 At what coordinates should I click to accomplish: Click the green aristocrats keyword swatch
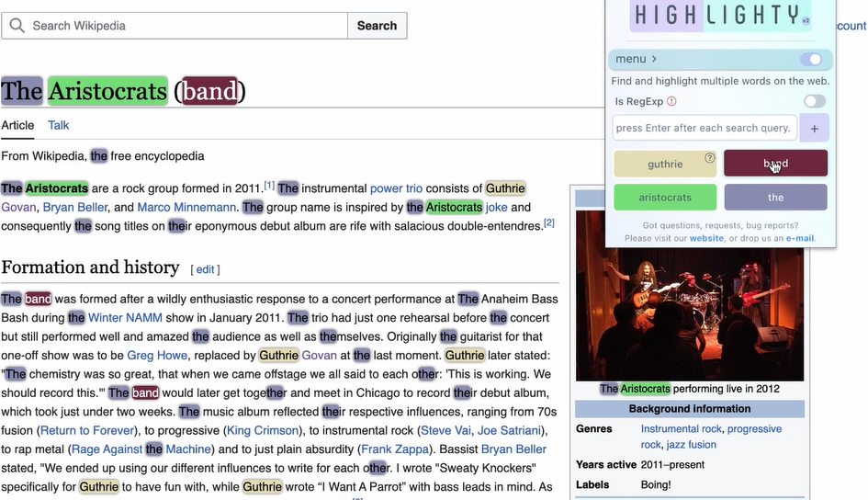pos(665,197)
